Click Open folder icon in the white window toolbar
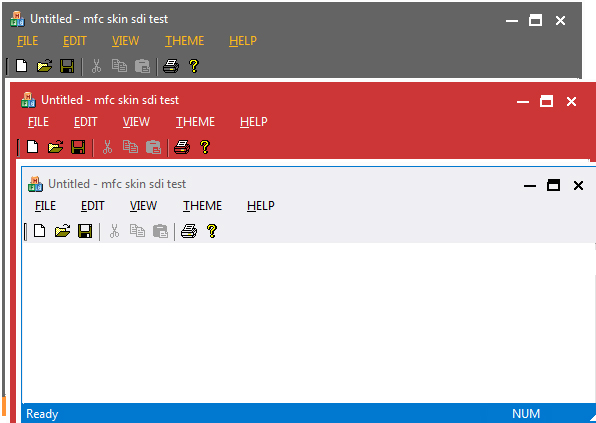The image size is (596, 423). (x=62, y=231)
